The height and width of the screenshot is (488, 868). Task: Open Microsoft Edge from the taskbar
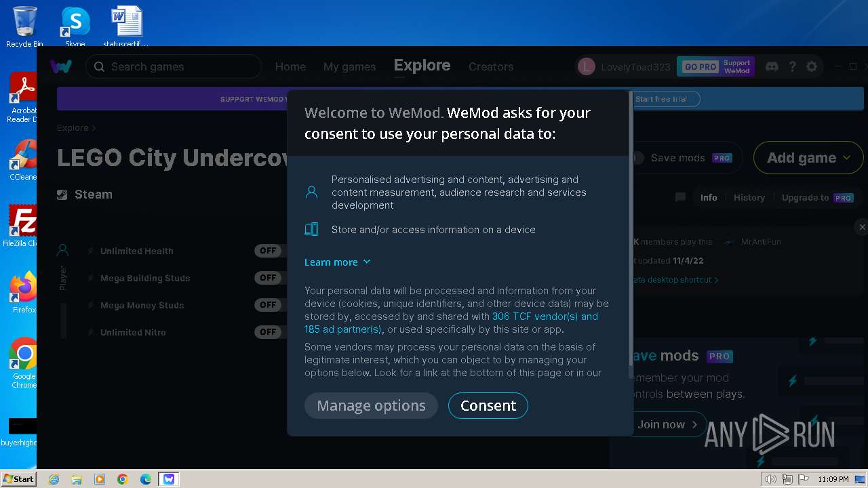coord(146,479)
